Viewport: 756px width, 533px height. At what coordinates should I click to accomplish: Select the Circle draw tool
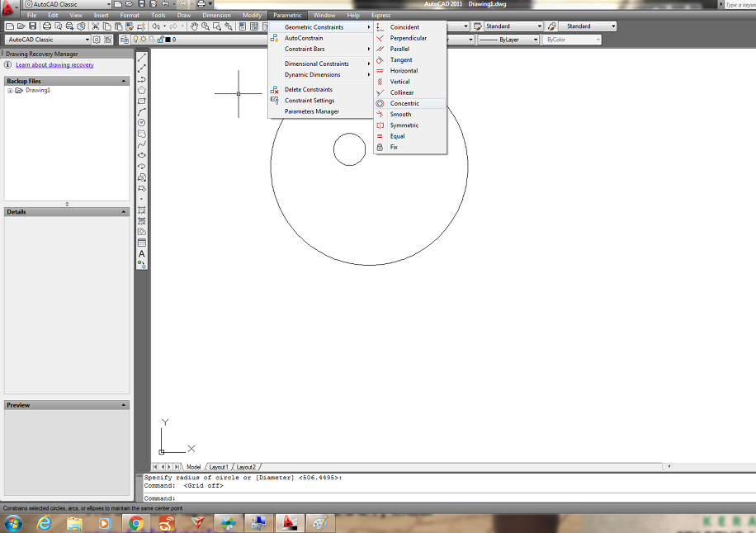pos(142,123)
